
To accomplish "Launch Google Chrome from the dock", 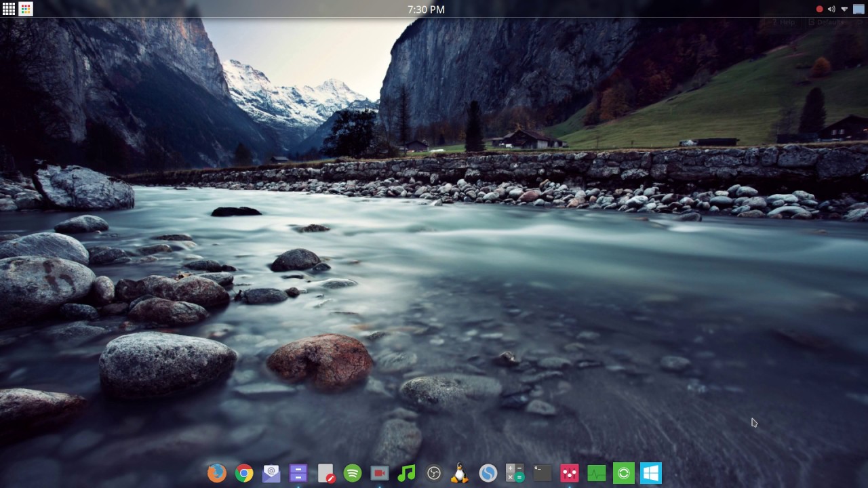I will click(x=244, y=473).
